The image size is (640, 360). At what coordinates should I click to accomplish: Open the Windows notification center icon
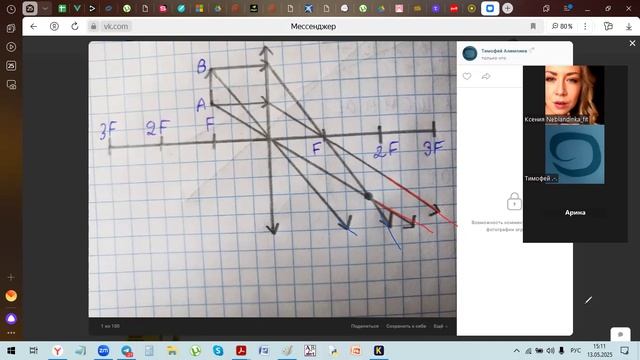[x=624, y=351]
